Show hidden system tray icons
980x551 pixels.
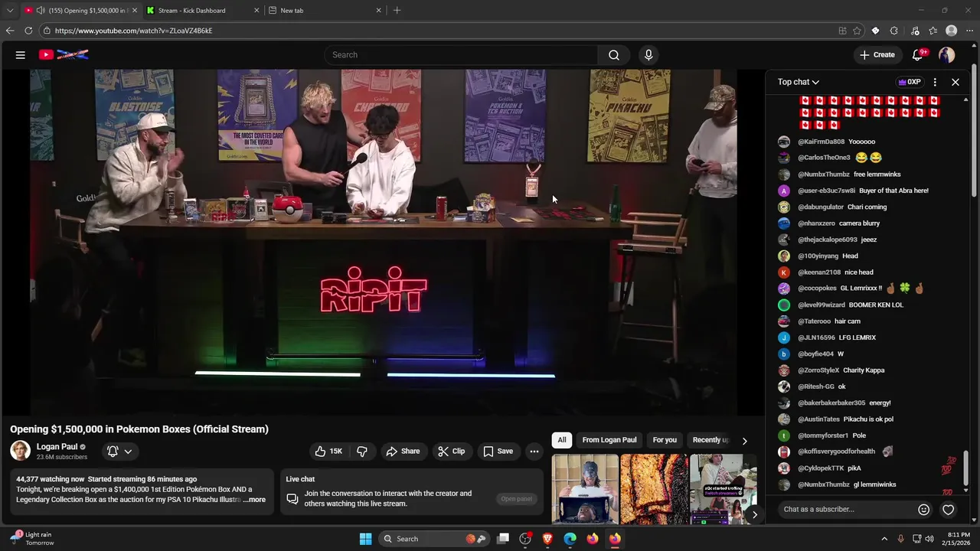pos(884,539)
